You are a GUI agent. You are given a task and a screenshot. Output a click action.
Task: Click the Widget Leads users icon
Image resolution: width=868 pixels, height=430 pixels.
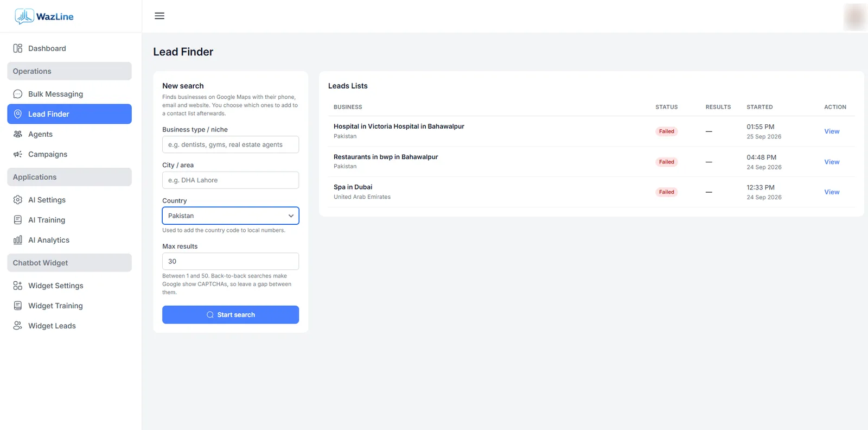18,326
